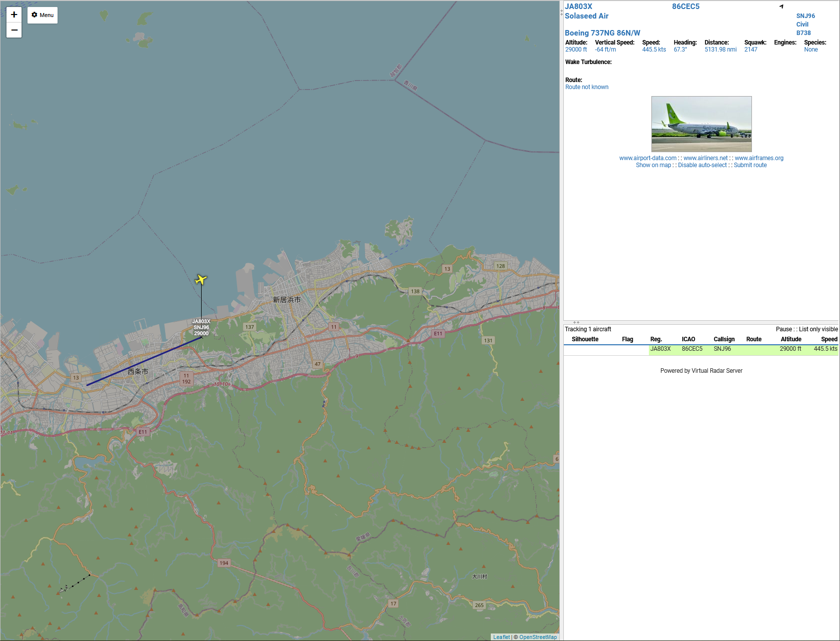This screenshot has width=840, height=641.
Task: Click the Altitude value 29000 ft in details
Action: click(x=576, y=50)
